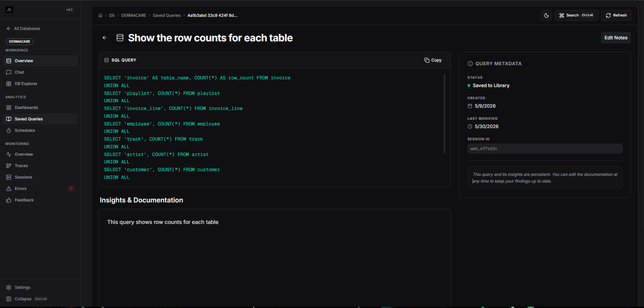
Task: Click the v0.2 version badge
Action: tap(69, 10)
